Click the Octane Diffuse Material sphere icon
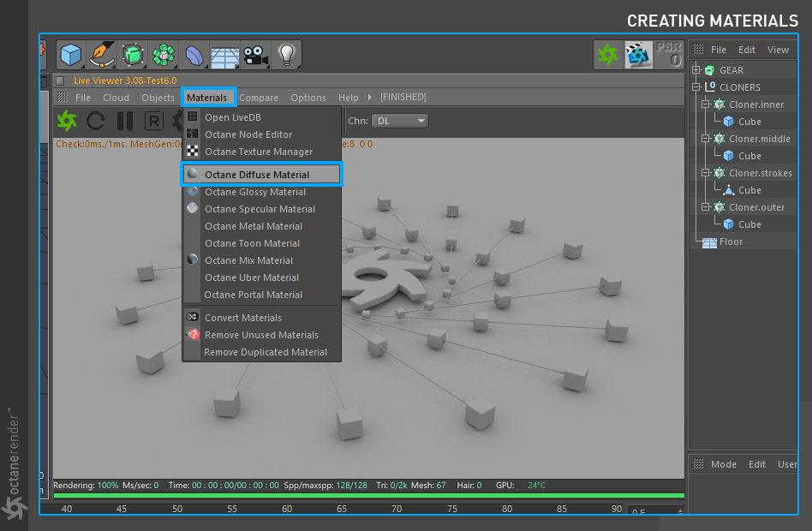Viewport: 812px width, 531px height. tap(192, 174)
